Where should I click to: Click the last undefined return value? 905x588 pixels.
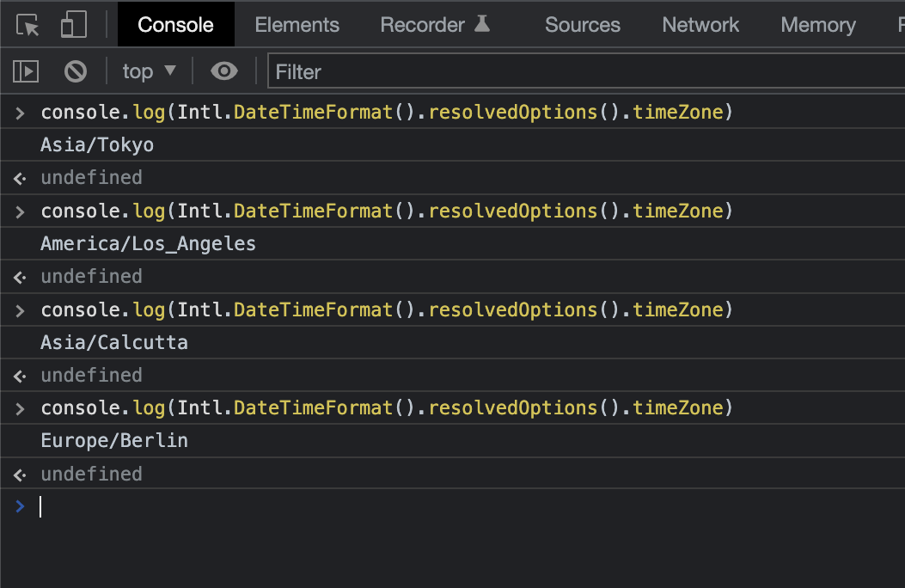[x=91, y=474]
